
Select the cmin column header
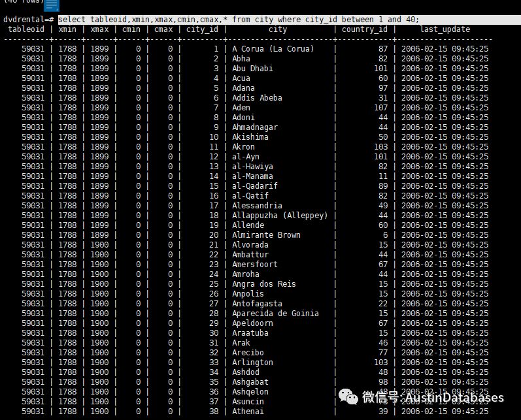[x=131, y=29]
